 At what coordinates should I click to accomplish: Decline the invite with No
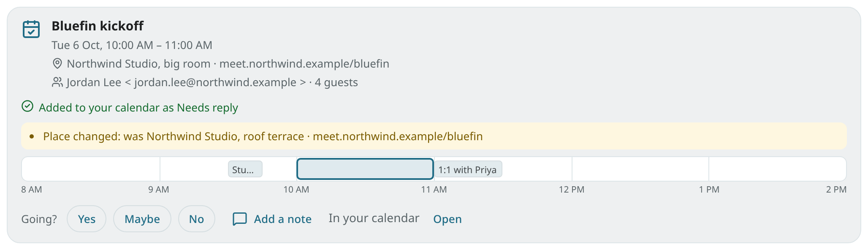[197, 219]
